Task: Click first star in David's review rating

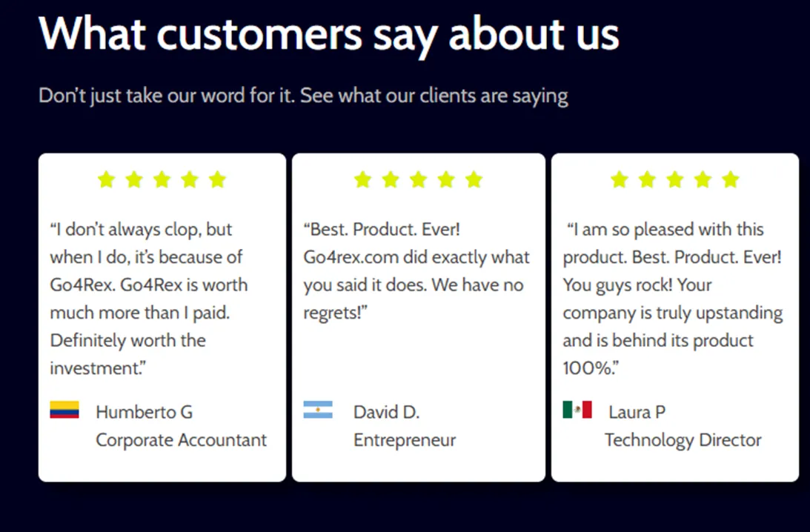Action: pos(362,180)
